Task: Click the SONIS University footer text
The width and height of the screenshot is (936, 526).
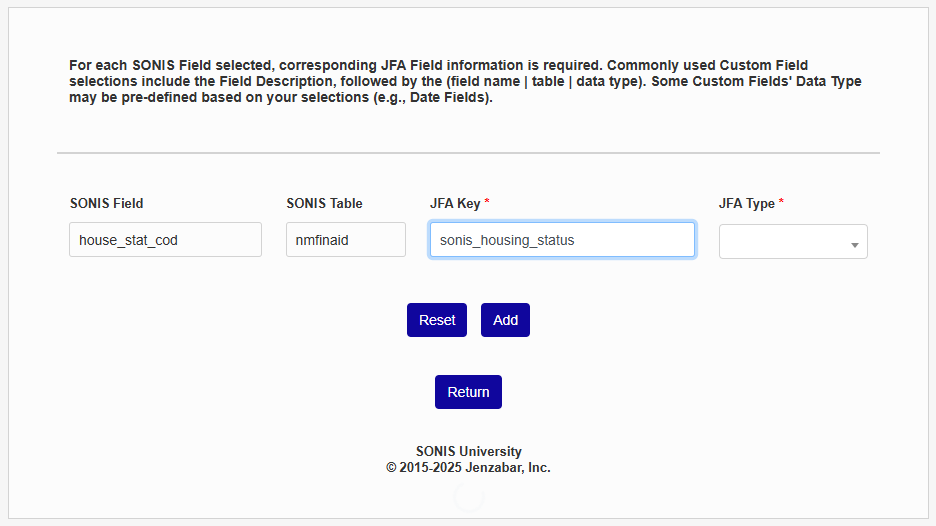Action: [468, 451]
